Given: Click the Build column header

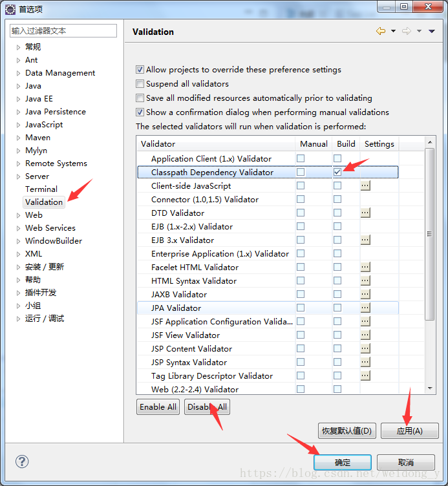Looking at the screenshot, I should click(346, 144).
